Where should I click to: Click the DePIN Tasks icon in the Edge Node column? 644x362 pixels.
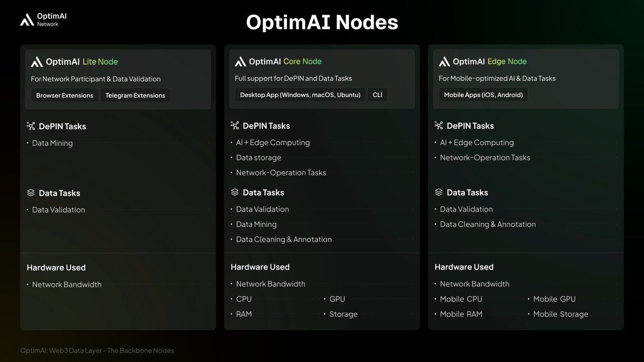pyautogui.click(x=438, y=125)
